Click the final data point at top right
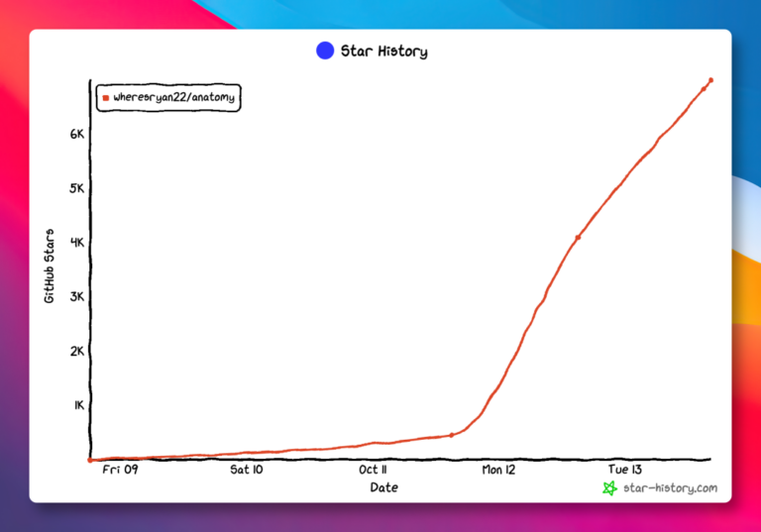 tap(711, 80)
